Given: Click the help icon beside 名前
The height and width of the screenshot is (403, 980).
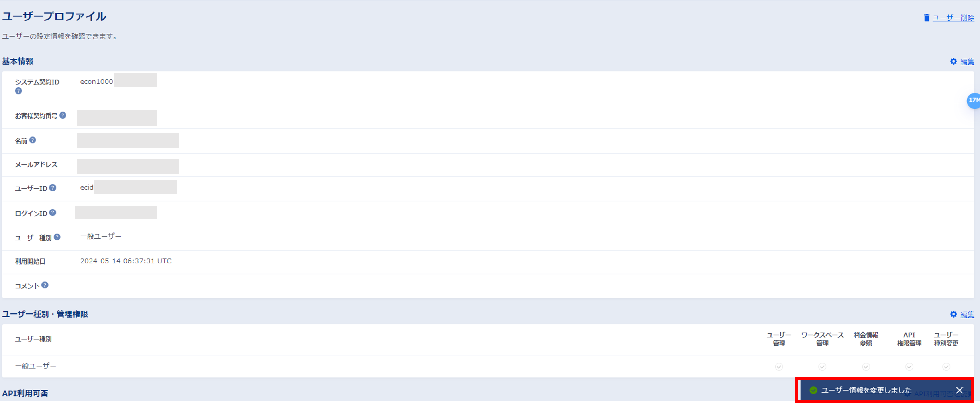Looking at the screenshot, I should pos(33,140).
